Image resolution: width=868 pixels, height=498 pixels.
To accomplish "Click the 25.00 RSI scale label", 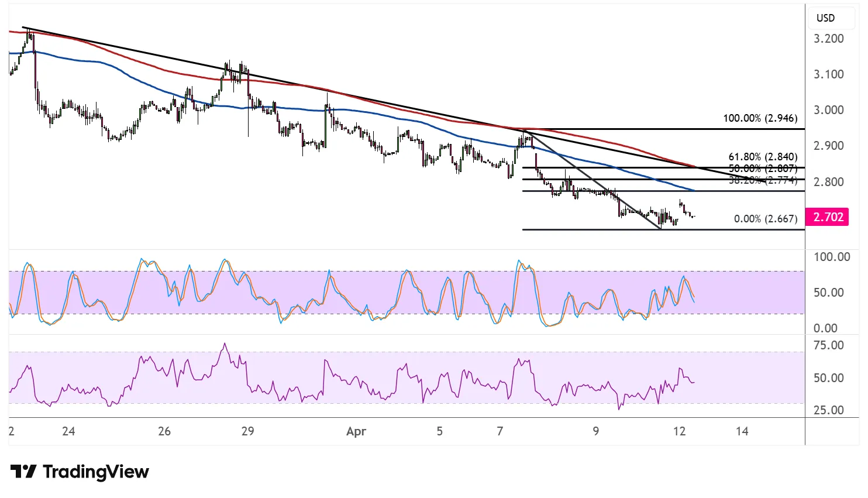I will pyautogui.click(x=829, y=410).
